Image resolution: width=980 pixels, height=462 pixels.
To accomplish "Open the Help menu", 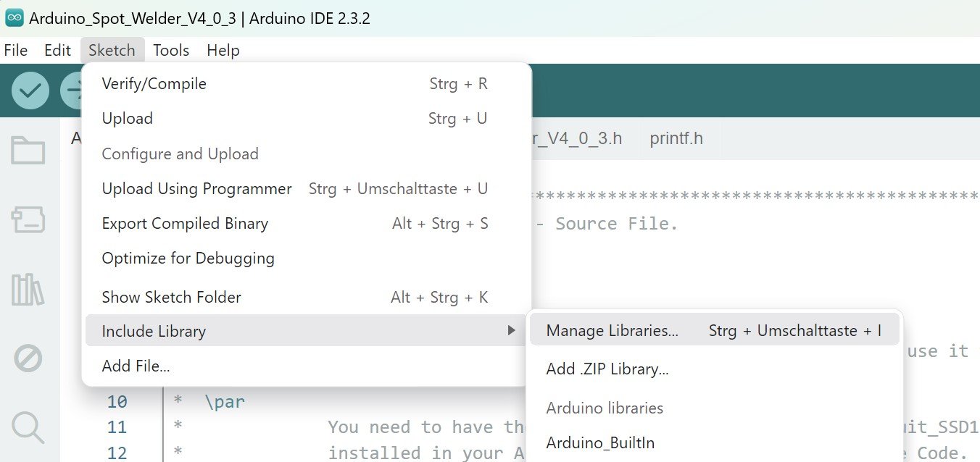I will click(x=223, y=50).
